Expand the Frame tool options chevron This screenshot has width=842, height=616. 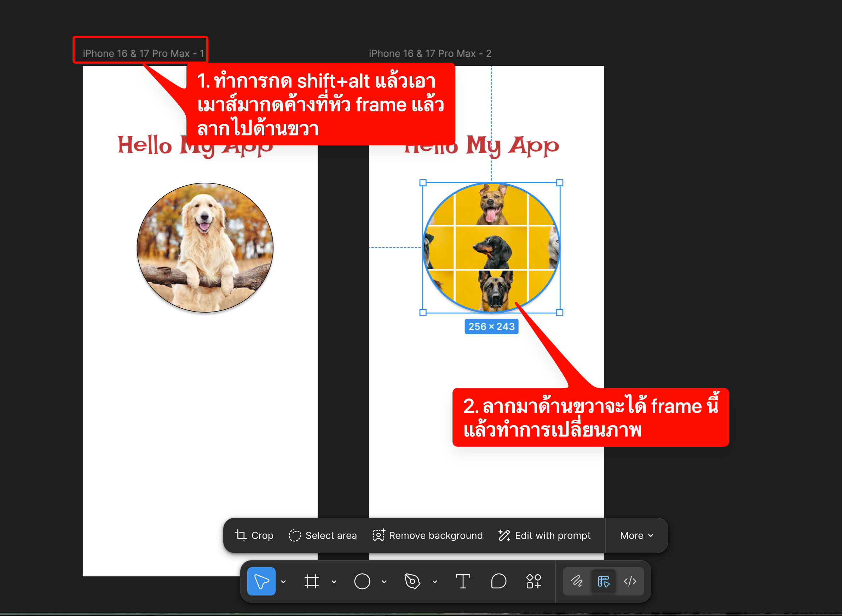[x=334, y=581]
